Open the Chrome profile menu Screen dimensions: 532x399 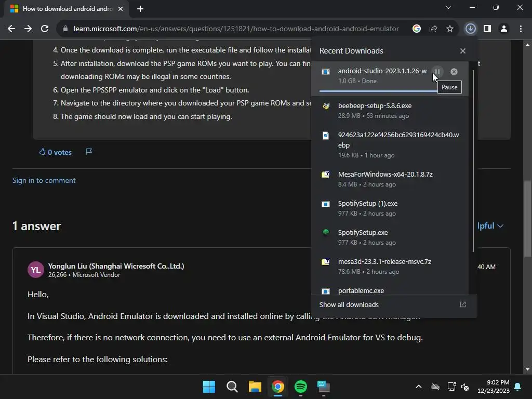tap(504, 29)
